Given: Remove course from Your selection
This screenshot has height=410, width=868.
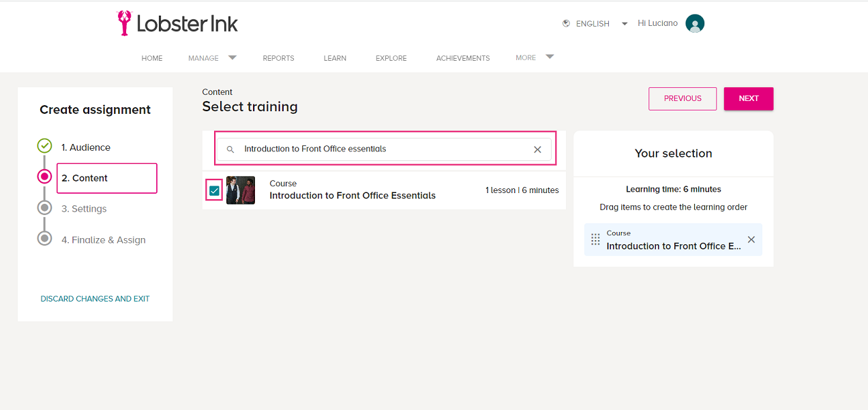Looking at the screenshot, I should 751,239.
